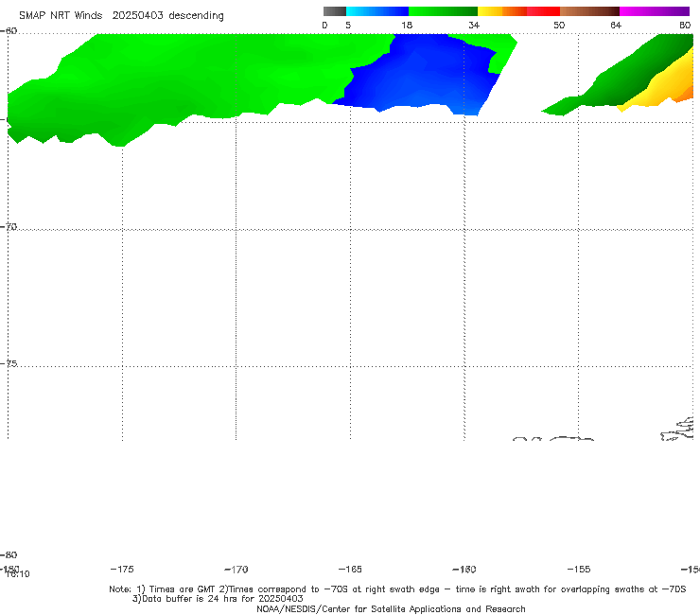Viewport: 700px width, 615px height.
Task: Pick the gray segment of the color bar
Action: tap(335, 11)
